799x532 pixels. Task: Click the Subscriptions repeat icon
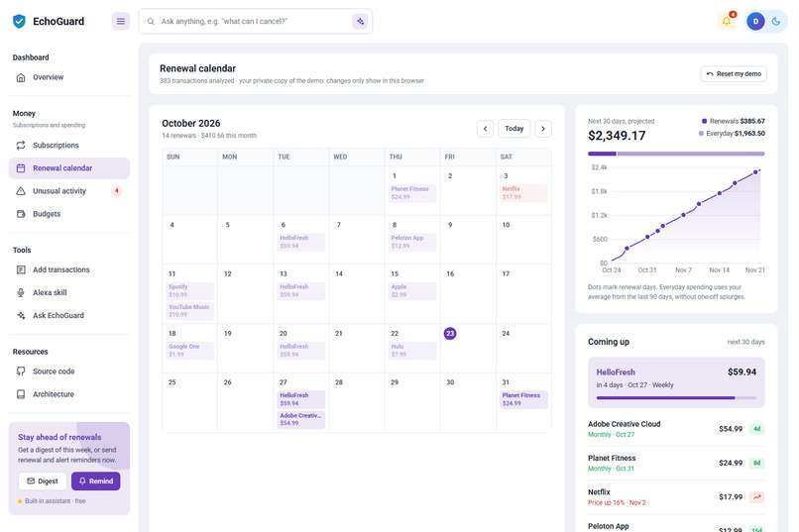(x=21, y=145)
